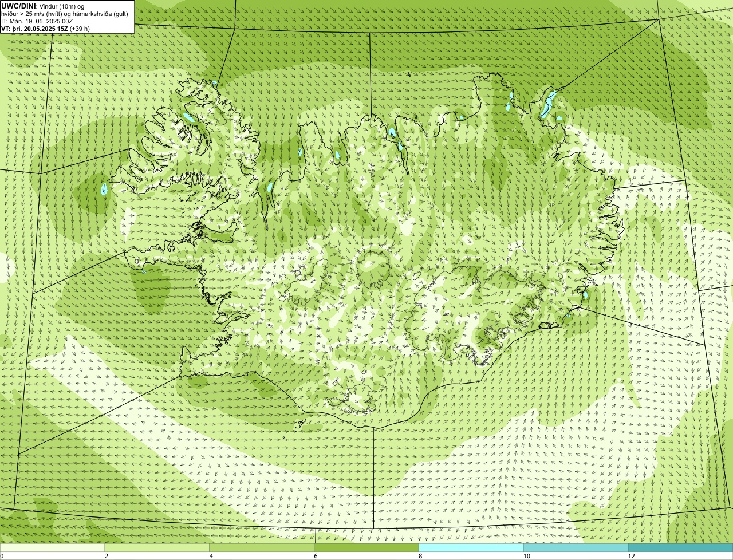Click the legend label "2"
Viewport: 733px width, 560px height.
(x=107, y=556)
